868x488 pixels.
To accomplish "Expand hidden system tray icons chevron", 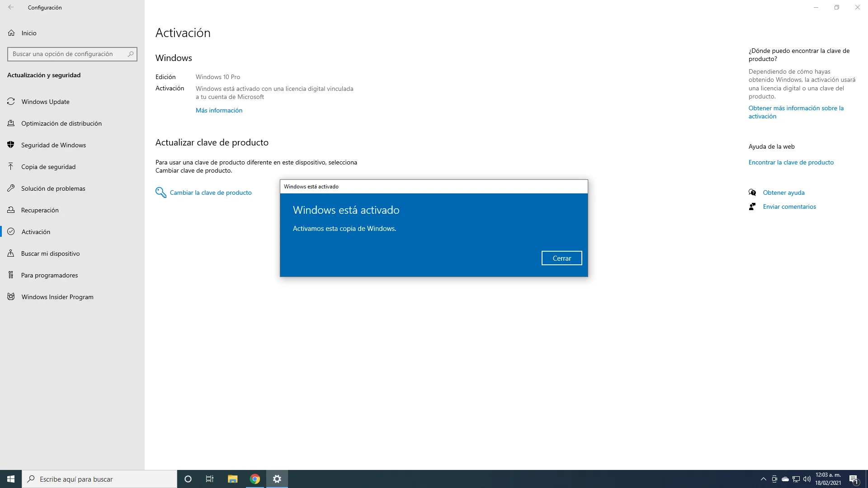I will [764, 479].
